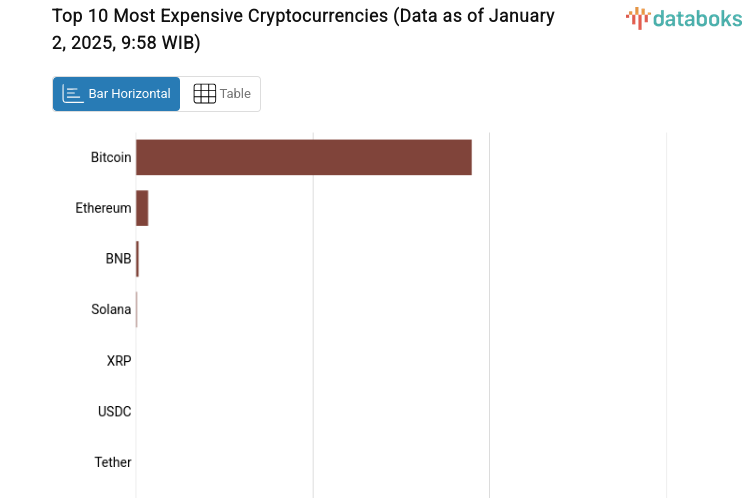Open the databoks wordmark link
The height and width of the screenshot is (498, 753).
click(697, 18)
